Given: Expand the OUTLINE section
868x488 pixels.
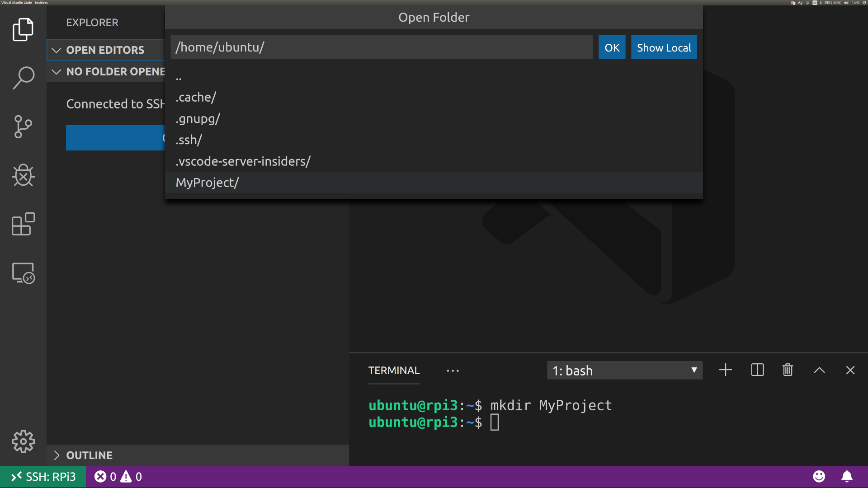Looking at the screenshot, I should tap(56, 455).
